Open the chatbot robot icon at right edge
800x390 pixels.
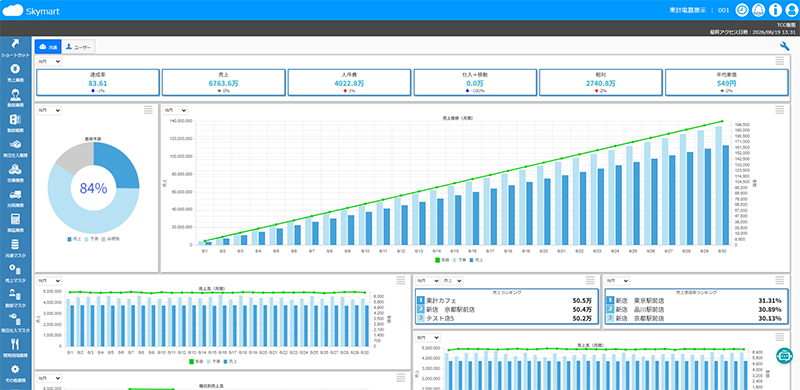coord(784,356)
